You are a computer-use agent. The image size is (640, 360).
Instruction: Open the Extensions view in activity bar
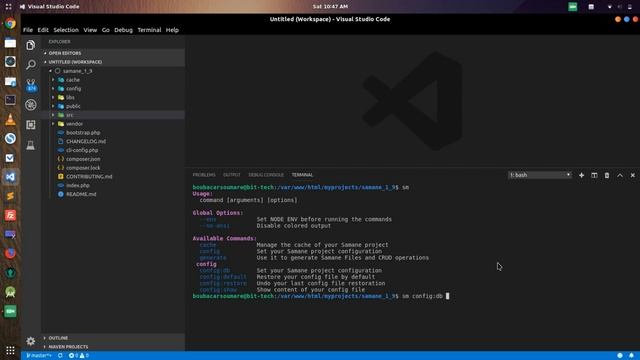coord(31,124)
